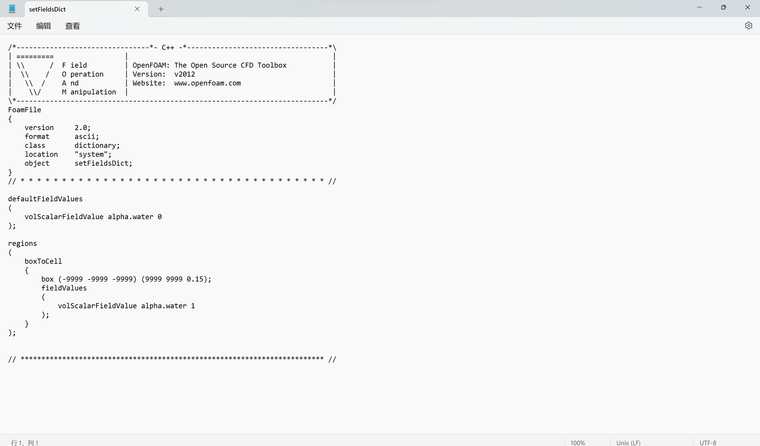Click the Unix (LF) line ending indicator
Screen dimensions: 760x446
pyautogui.click(x=628, y=442)
